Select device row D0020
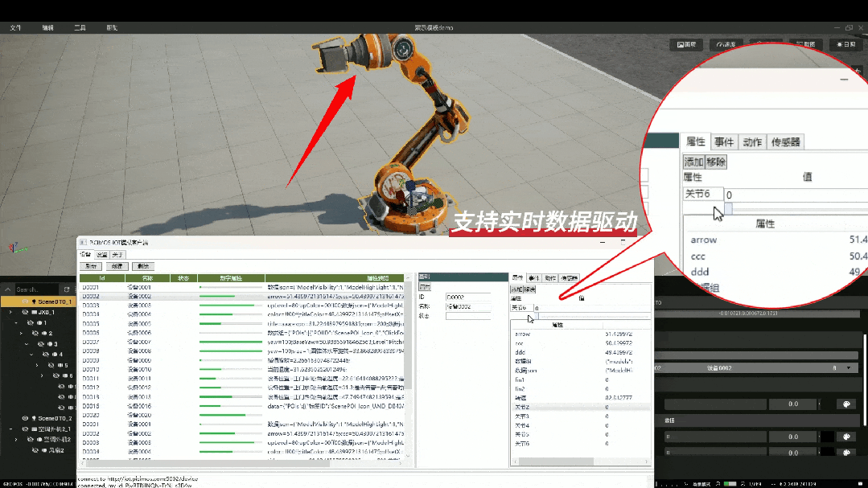Image resolution: width=868 pixels, height=488 pixels. tap(242, 415)
